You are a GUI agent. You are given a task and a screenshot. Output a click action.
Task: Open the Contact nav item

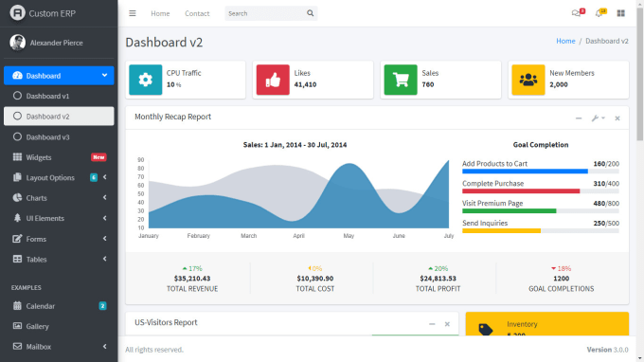pyautogui.click(x=197, y=13)
